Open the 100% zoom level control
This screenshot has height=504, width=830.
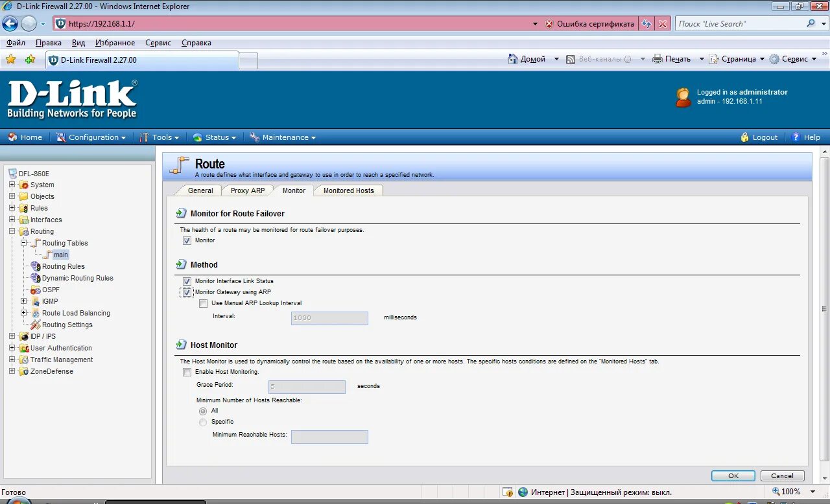pos(795,492)
